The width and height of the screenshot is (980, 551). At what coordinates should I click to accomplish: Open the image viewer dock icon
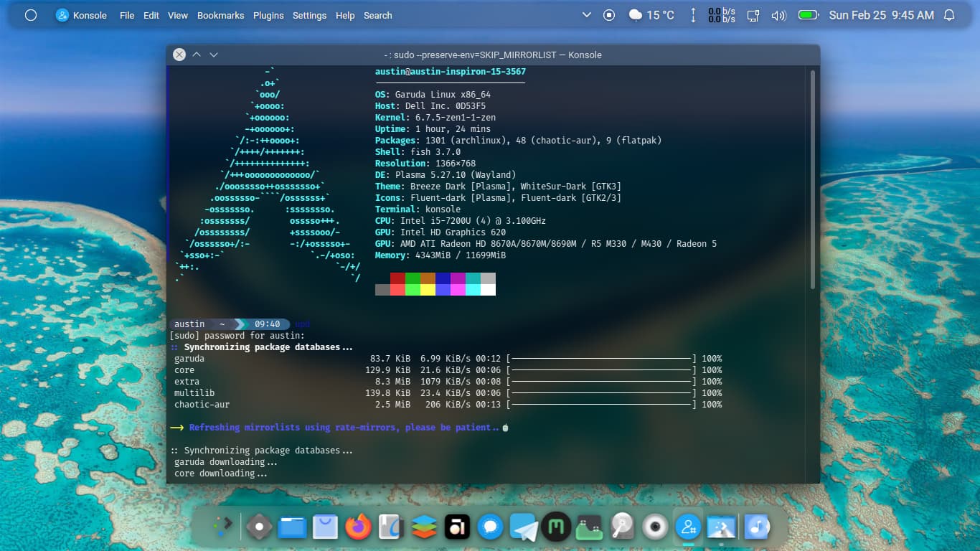tap(720, 527)
